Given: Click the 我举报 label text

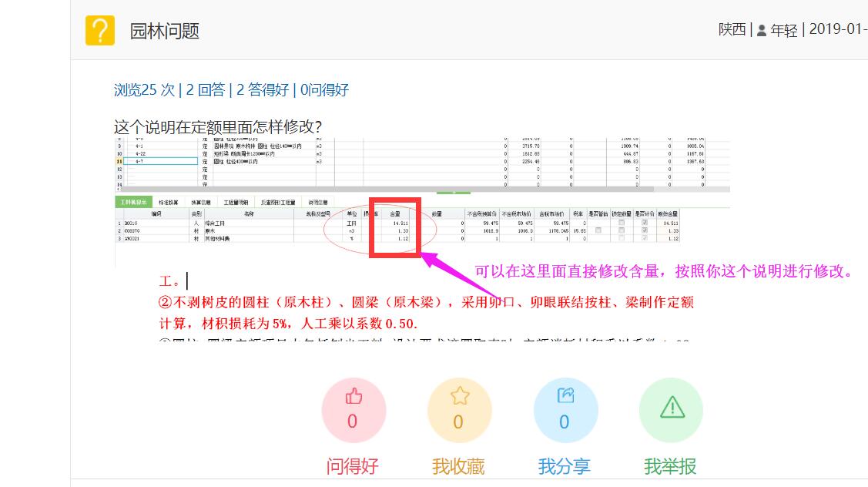Looking at the screenshot, I should 670,466.
